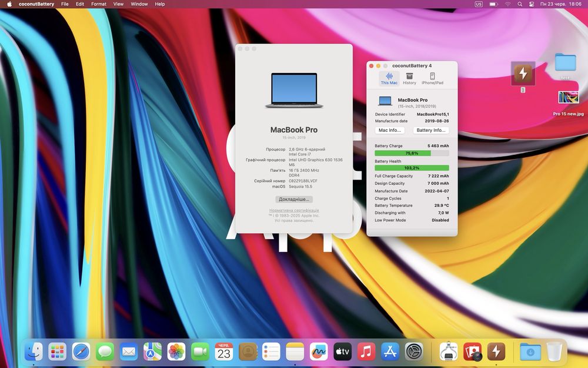This screenshot has height=368, width=588.
Task: Click the Mac Info... button
Action: (390, 130)
